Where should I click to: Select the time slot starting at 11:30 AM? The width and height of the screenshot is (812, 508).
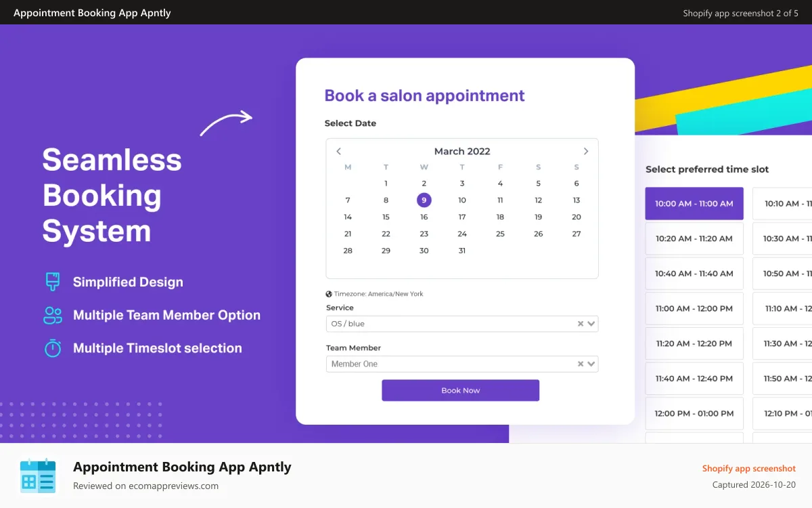(x=783, y=343)
